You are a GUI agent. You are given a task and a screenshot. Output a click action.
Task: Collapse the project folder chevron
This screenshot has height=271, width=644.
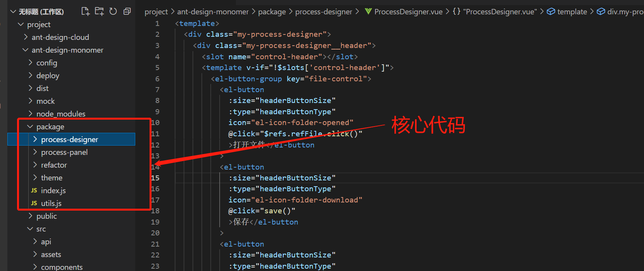coord(21,24)
